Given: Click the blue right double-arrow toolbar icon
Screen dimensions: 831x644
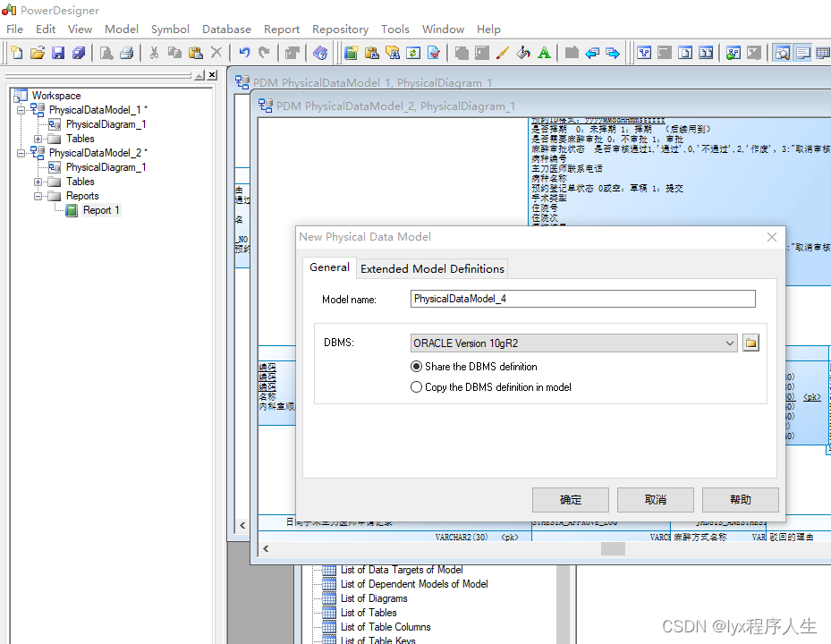Looking at the screenshot, I should pyautogui.click(x=613, y=53).
